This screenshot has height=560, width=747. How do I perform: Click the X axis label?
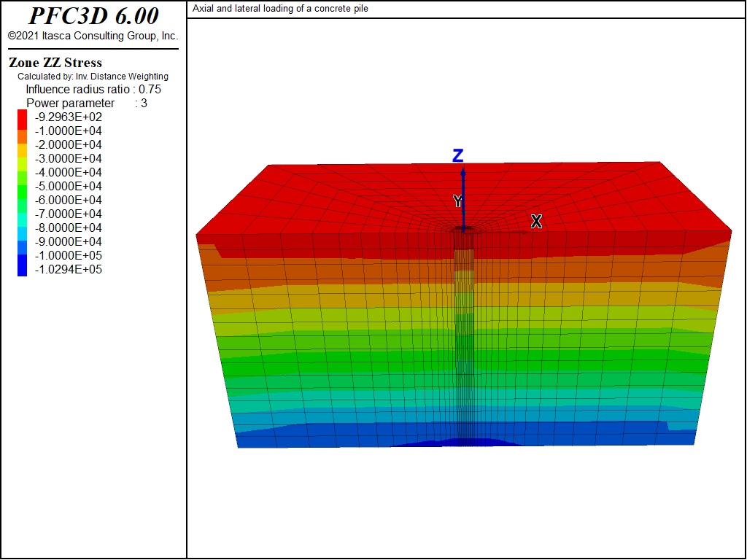[x=536, y=222]
